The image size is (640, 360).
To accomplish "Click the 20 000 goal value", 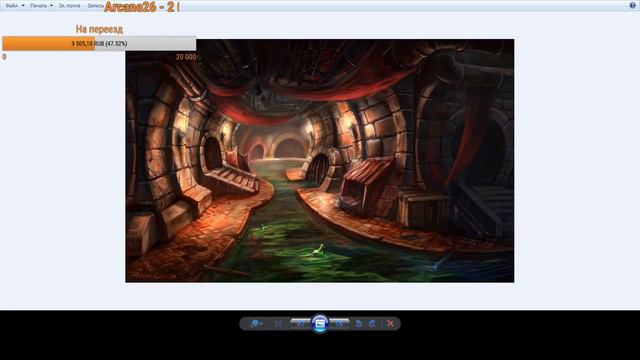I will tap(186, 57).
